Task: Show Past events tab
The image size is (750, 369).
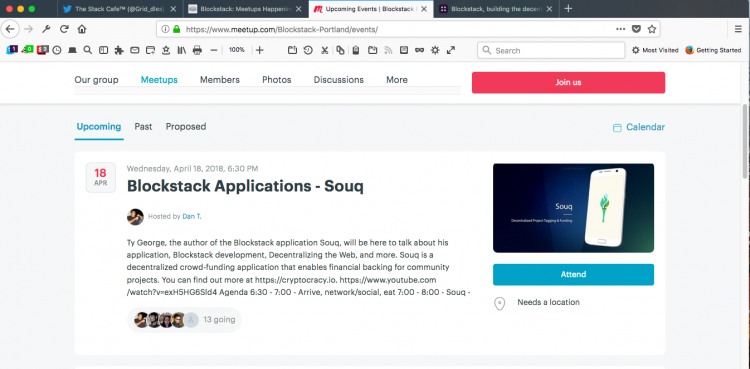Action: (143, 127)
